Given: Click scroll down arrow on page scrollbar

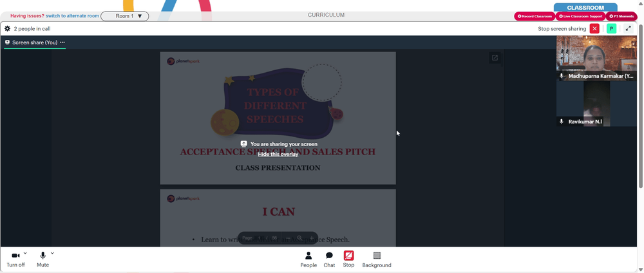Looking at the screenshot, I should [641, 269].
